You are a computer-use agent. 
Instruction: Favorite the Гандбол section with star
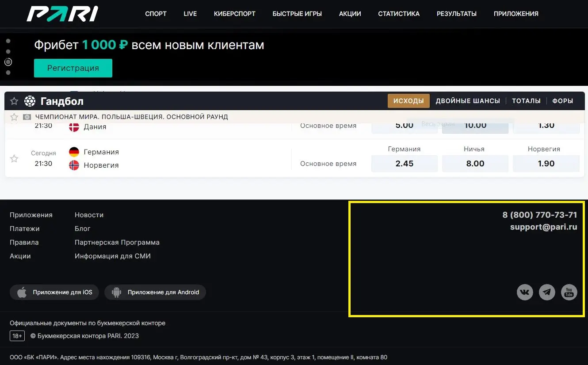point(14,101)
